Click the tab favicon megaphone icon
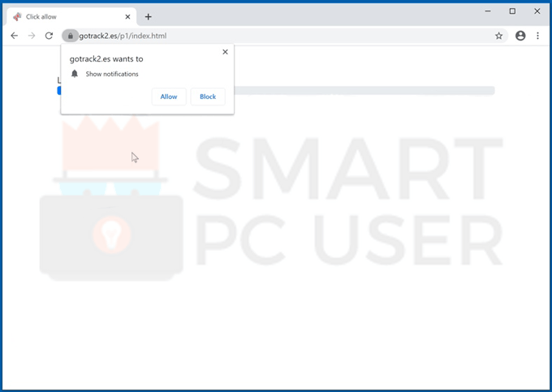This screenshot has height=392, width=552. click(17, 16)
